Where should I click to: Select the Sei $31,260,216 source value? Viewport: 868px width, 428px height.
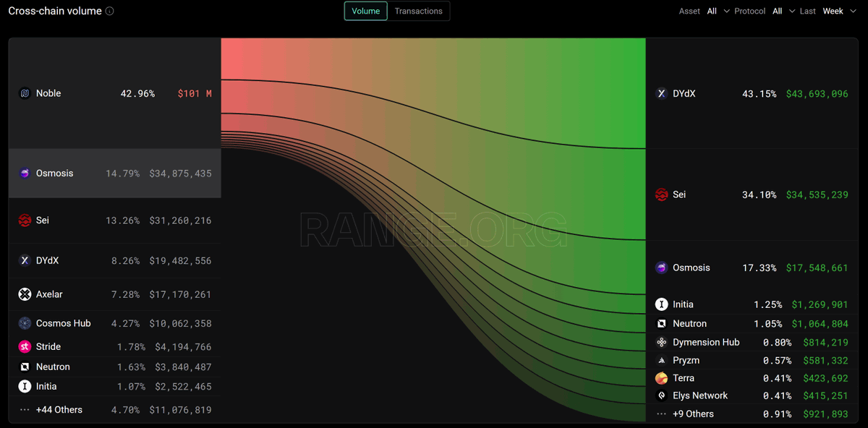point(180,221)
